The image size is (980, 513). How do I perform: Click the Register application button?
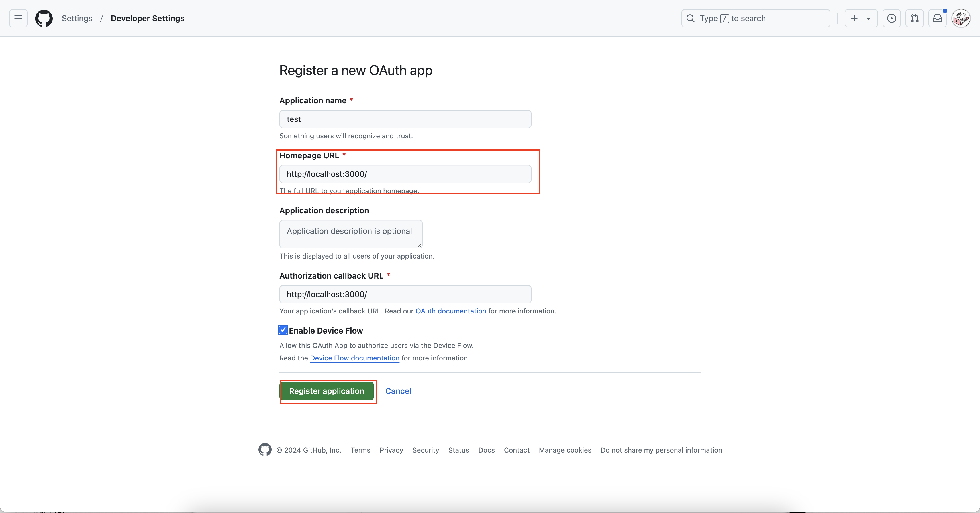coord(327,391)
